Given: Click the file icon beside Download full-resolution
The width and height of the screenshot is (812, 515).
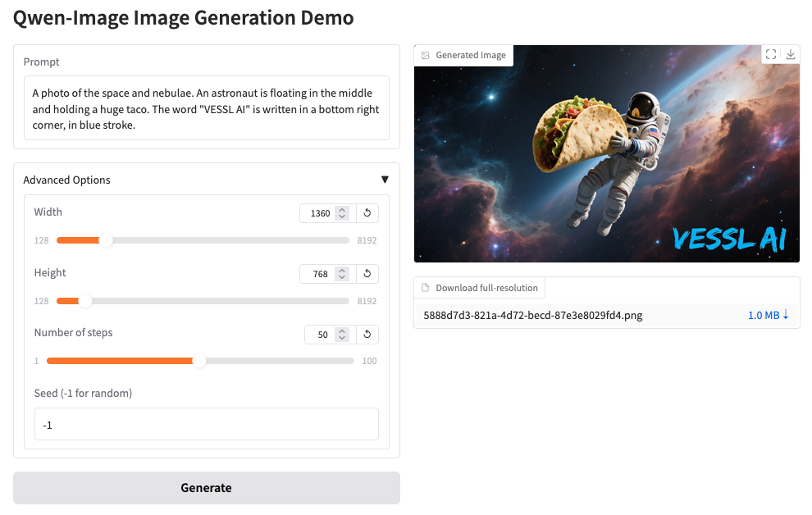Looking at the screenshot, I should click(x=425, y=288).
